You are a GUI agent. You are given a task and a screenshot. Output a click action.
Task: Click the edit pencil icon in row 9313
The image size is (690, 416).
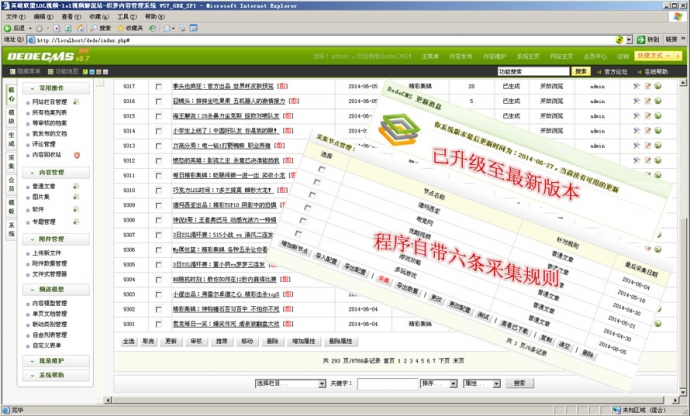click(647, 145)
